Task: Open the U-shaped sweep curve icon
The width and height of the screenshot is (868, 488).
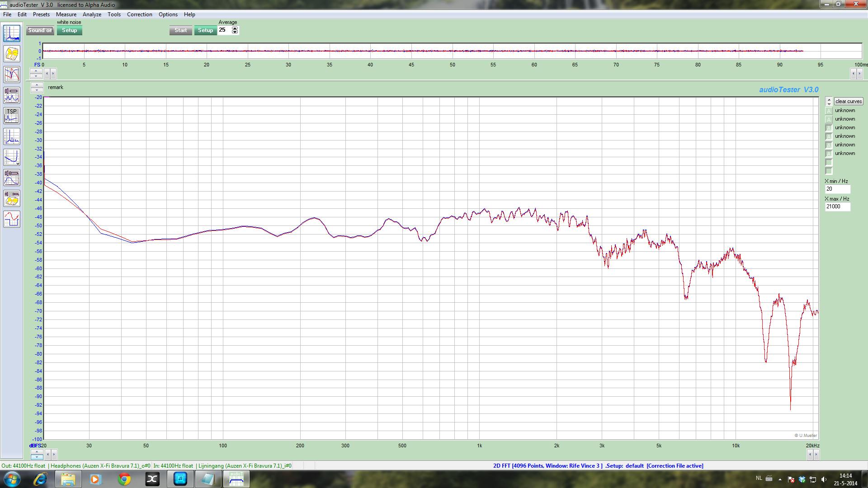Action: tap(12, 157)
